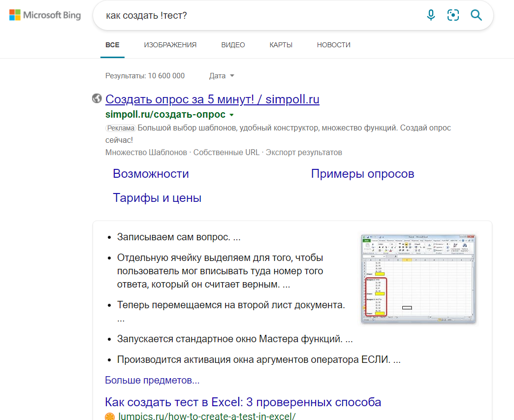
Task: Switch to the ВИДЕО tab
Action: point(233,45)
